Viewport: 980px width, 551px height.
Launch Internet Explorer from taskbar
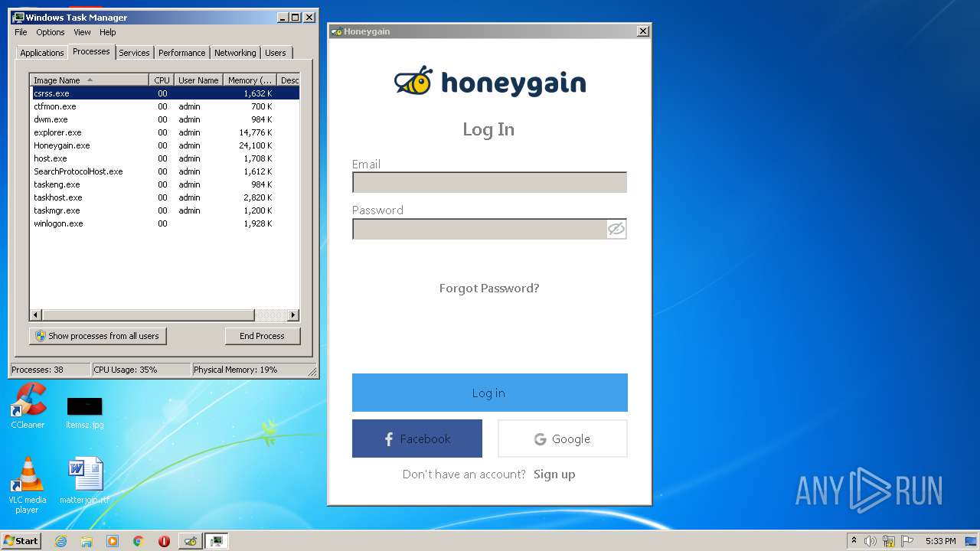click(61, 541)
